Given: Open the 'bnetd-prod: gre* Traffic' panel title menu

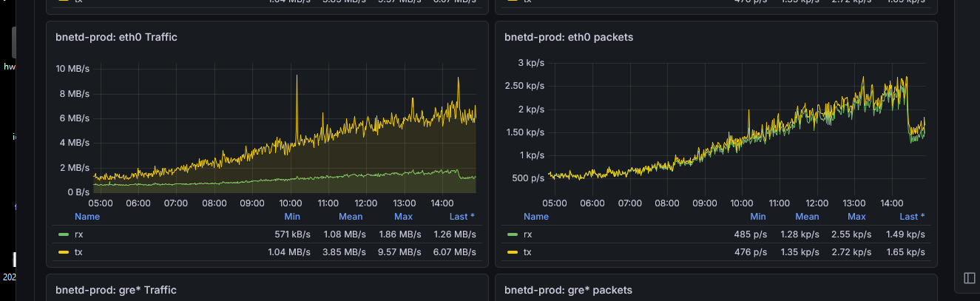Looking at the screenshot, I should (x=116, y=289).
